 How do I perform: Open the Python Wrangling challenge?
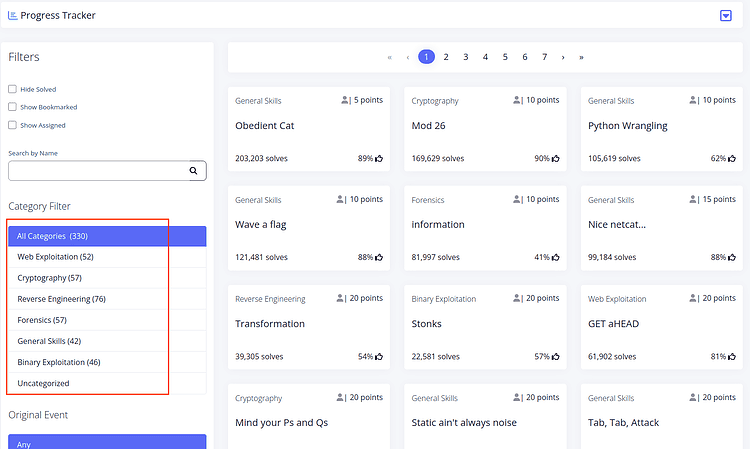click(662, 129)
